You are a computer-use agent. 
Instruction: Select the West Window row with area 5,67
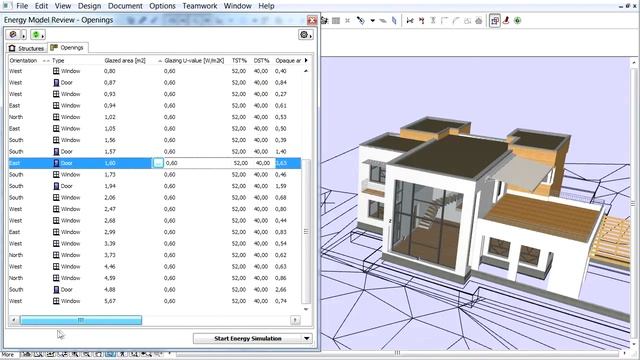155,301
